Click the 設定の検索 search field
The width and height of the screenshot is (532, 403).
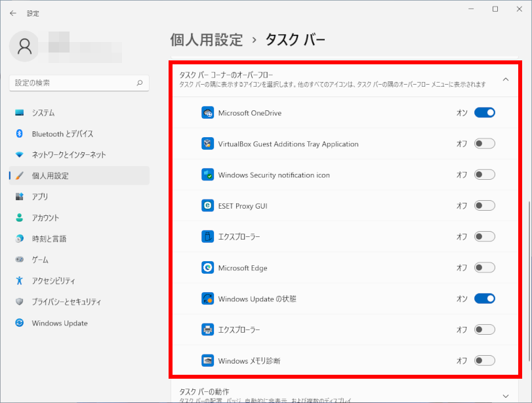79,83
